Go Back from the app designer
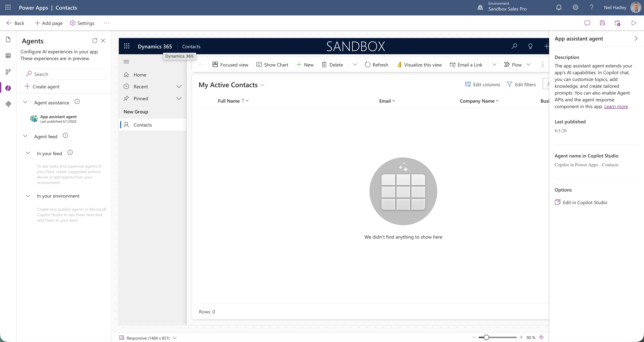 click(x=15, y=23)
